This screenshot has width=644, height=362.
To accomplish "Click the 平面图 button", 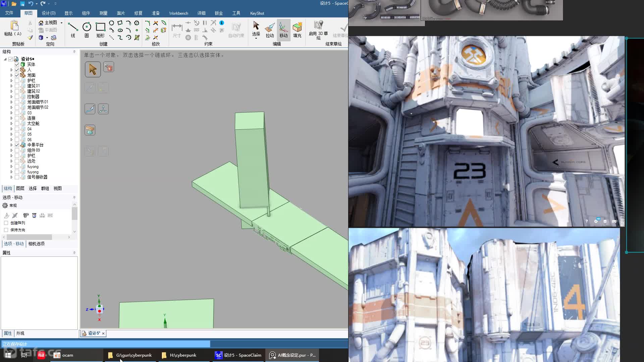I will (48, 30).
